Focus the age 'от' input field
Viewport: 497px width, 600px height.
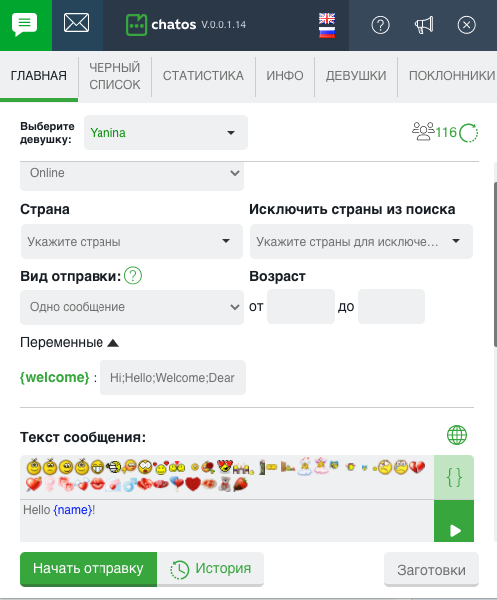[301, 307]
